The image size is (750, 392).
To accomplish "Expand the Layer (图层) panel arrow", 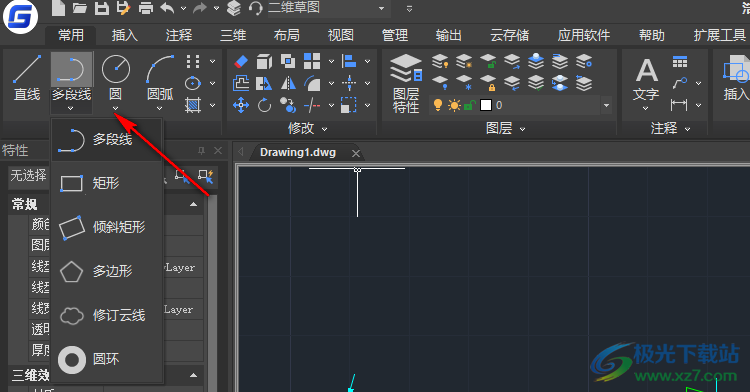I will [x=522, y=129].
